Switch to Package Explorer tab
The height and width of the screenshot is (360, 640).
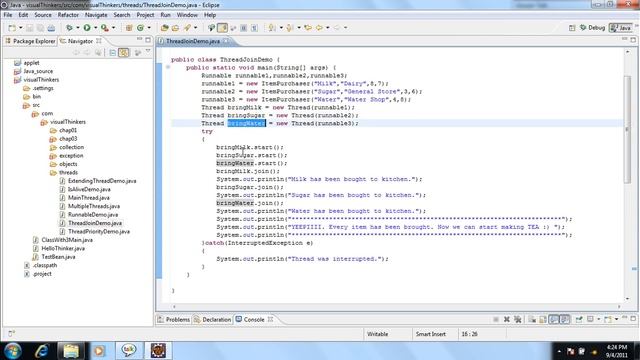click(x=30, y=41)
